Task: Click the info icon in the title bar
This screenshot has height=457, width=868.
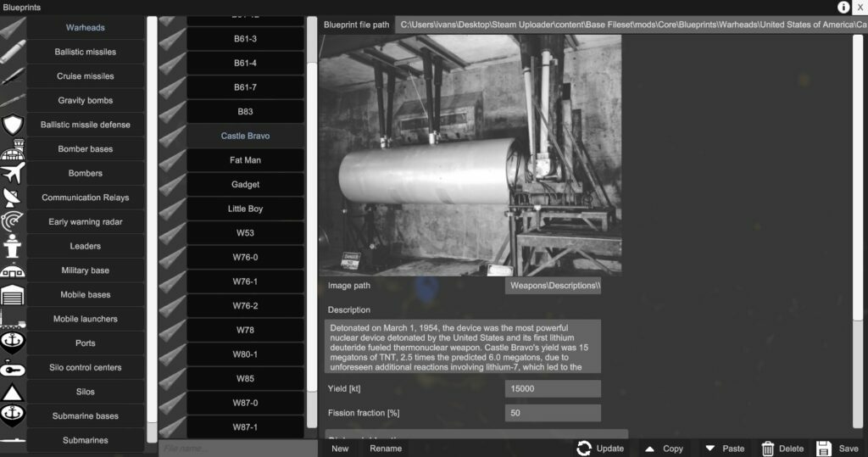Action: point(843,7)
